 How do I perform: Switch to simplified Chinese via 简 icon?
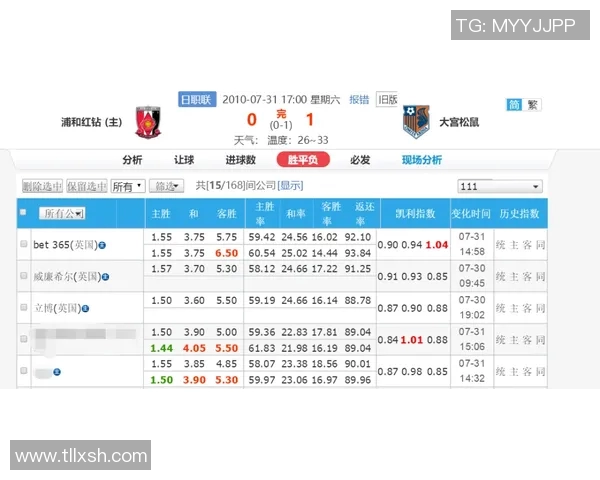[x=514, y=104]
